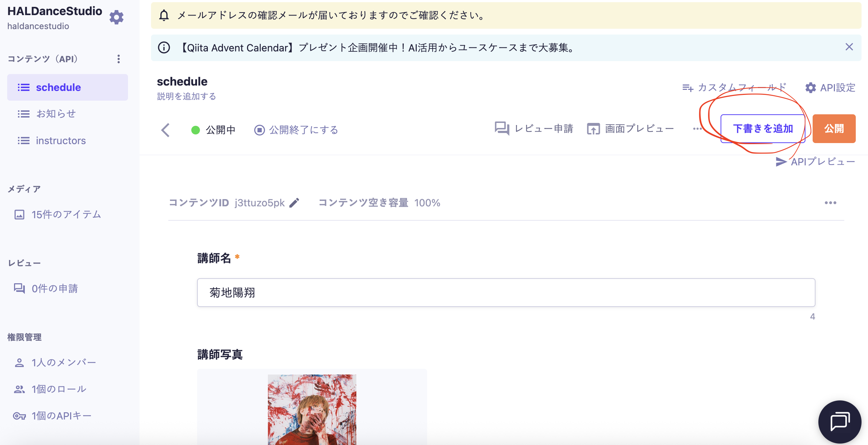Expand the more options dots near 画面プレビュー
Image resolution: width=868 pixels, height=445 pixels.
697,129
